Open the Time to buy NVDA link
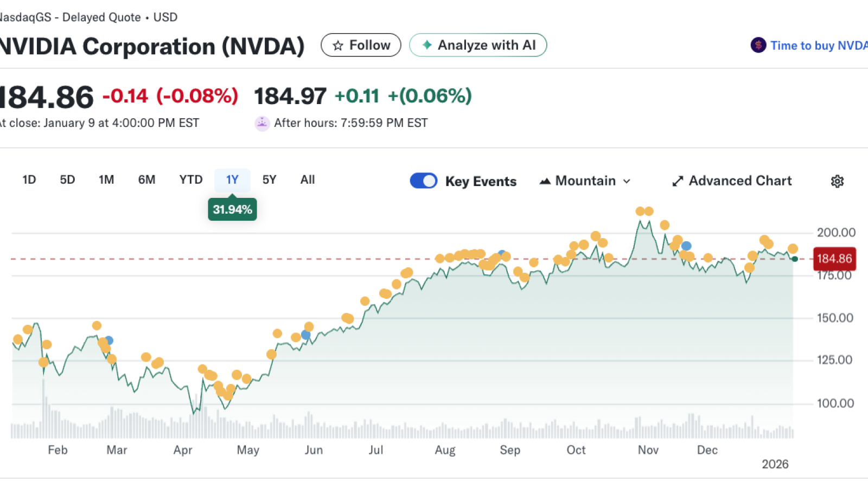Viewport: 868px width, 488px height. 818,46
